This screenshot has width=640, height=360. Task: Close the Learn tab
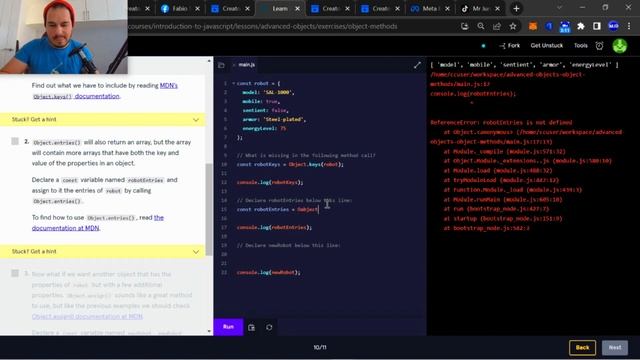click(297, 9)
